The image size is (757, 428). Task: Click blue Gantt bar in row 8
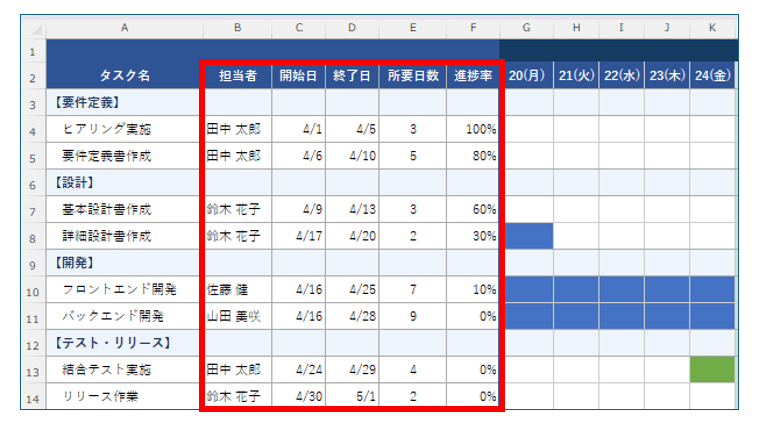(x=528, y=236)
